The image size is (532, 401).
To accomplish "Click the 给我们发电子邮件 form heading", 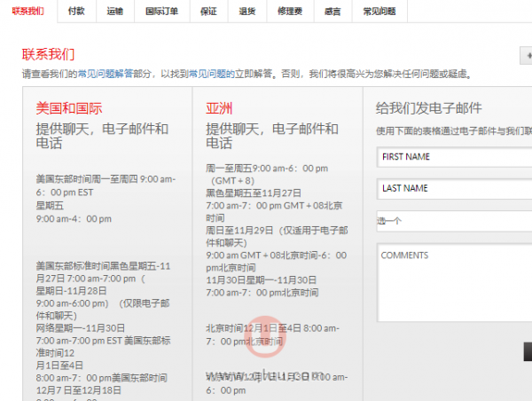I will (428, 108).
